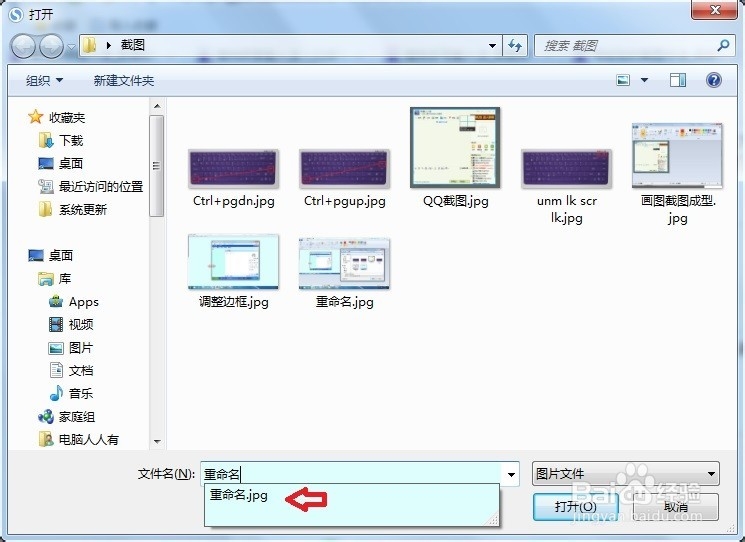This screenshot has height=542, width=745.
Task: Click sidebar scrollbar down arrow
Action: tap(157, 441)
